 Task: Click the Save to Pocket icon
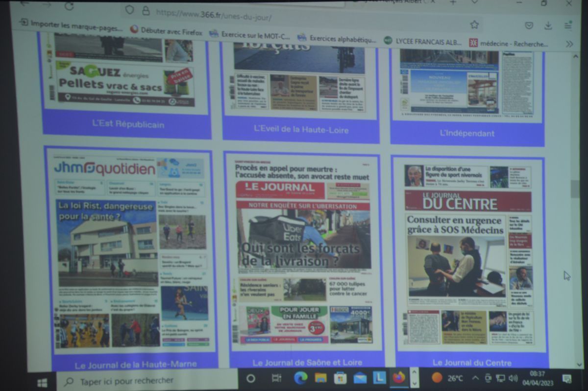click(x=529, y=25)
